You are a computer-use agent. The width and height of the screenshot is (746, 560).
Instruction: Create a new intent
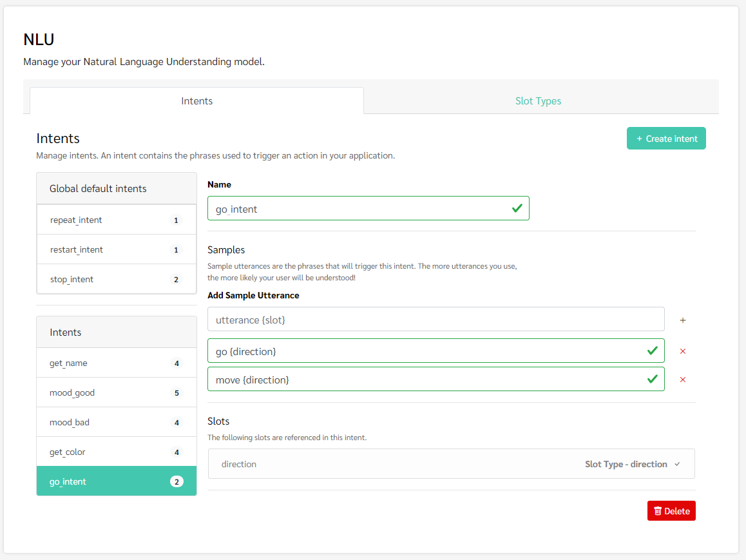666,139
